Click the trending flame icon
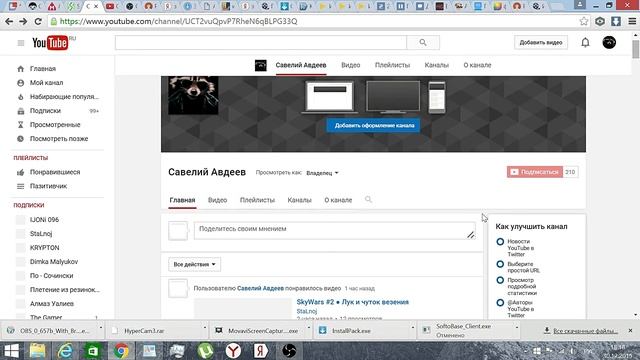This screenshot has width=640, height=360. click(x=20, y=97)
